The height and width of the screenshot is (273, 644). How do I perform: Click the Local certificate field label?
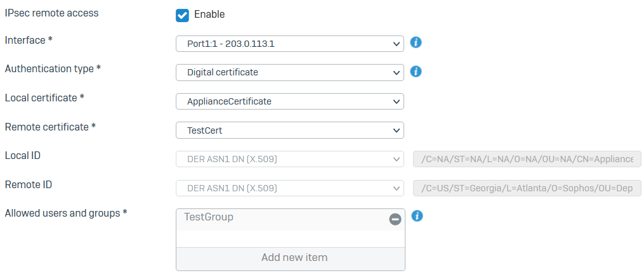pyautogui.click(x=44, y=98)
